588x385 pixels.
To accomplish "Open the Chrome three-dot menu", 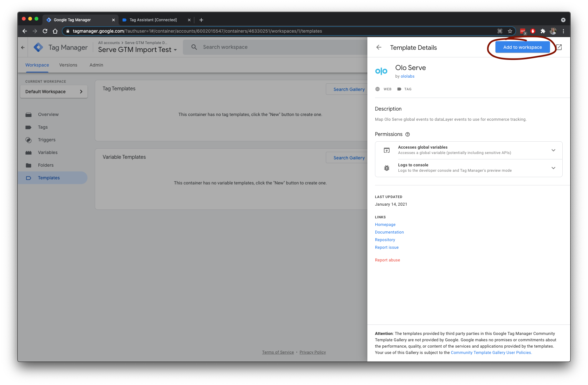I will click(x=563, y=31).
